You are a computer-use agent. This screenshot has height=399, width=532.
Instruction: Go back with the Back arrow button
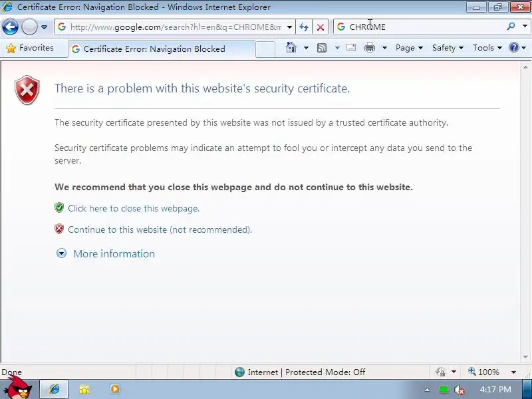click(10, 27)
